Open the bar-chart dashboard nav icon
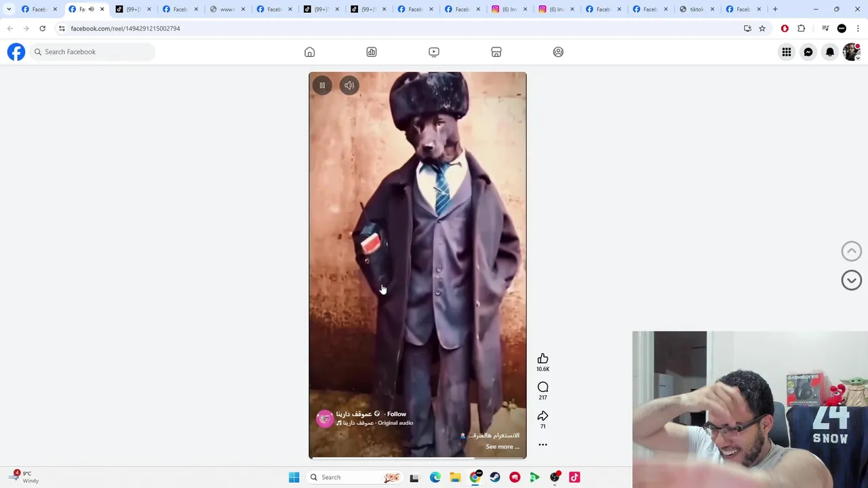 372,52
